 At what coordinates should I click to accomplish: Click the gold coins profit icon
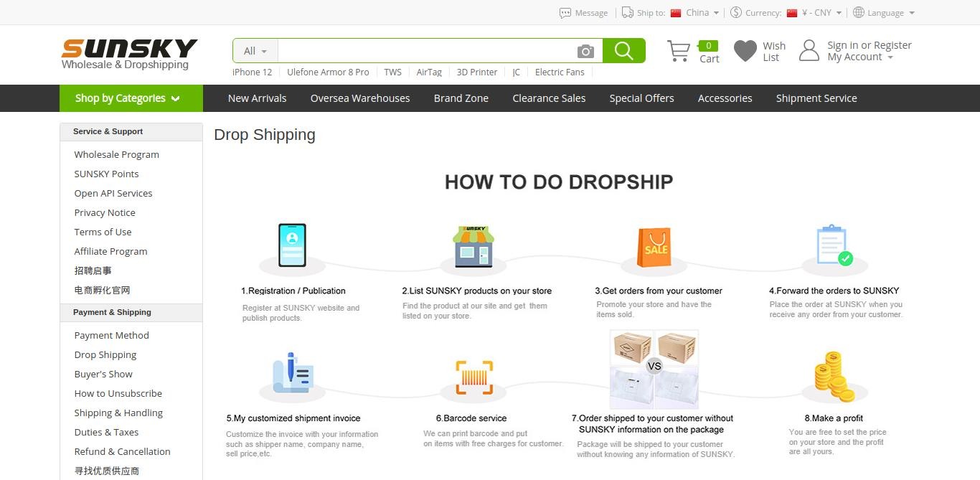point(834,377)
